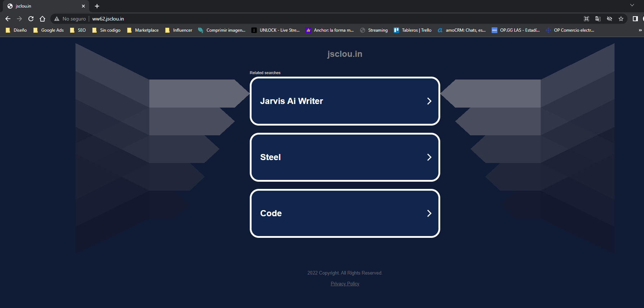Viewport: 644px width, 308px height.
Task: Click the crossed-eye icon in address bar
Action: pos(609,19)
